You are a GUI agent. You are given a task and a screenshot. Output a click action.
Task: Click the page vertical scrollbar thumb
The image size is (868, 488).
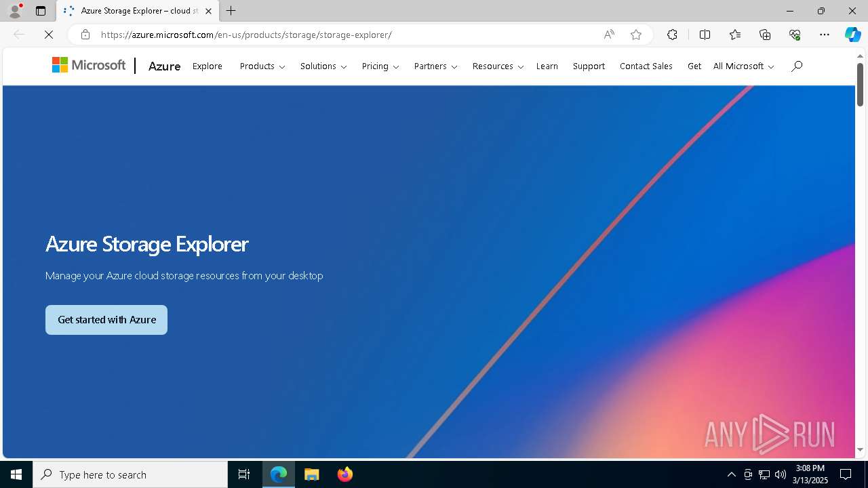(860, 85)
